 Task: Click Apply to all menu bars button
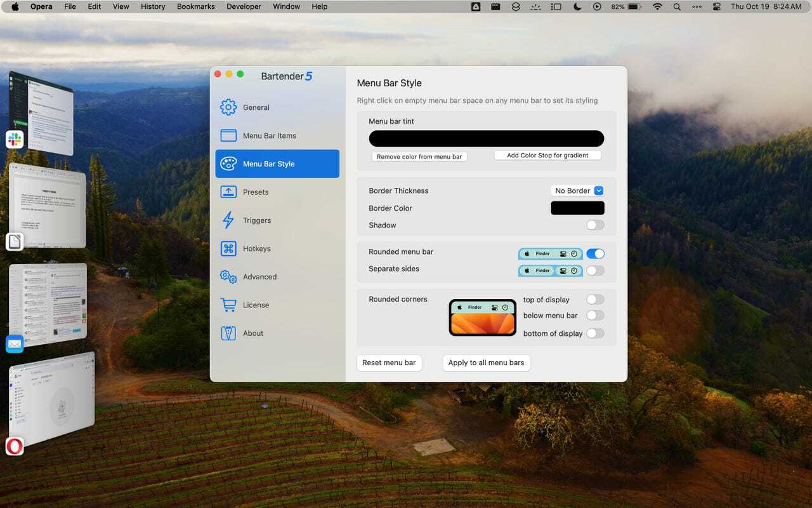click(x=486, y=363)
